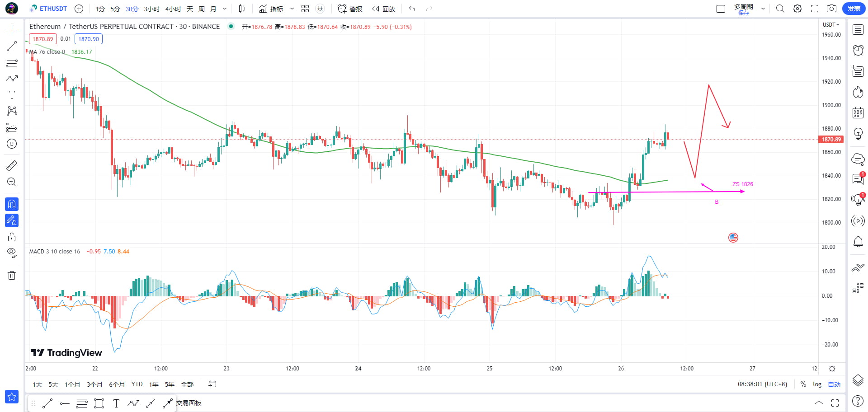Toggle 自动 auto scale mode
This screenshot has height=412, width=868.
[834, 384]
